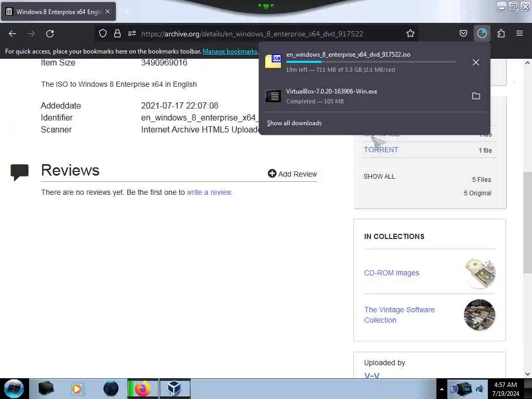Click the Vintage Software Collection thumbnail

480,315
